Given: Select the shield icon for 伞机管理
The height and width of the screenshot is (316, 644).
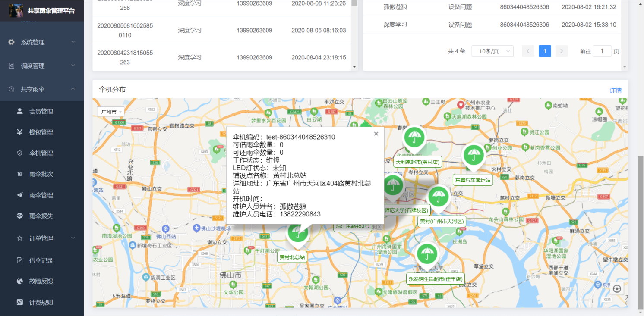Looking at the screenshot, I should click(x=19, y=153).
